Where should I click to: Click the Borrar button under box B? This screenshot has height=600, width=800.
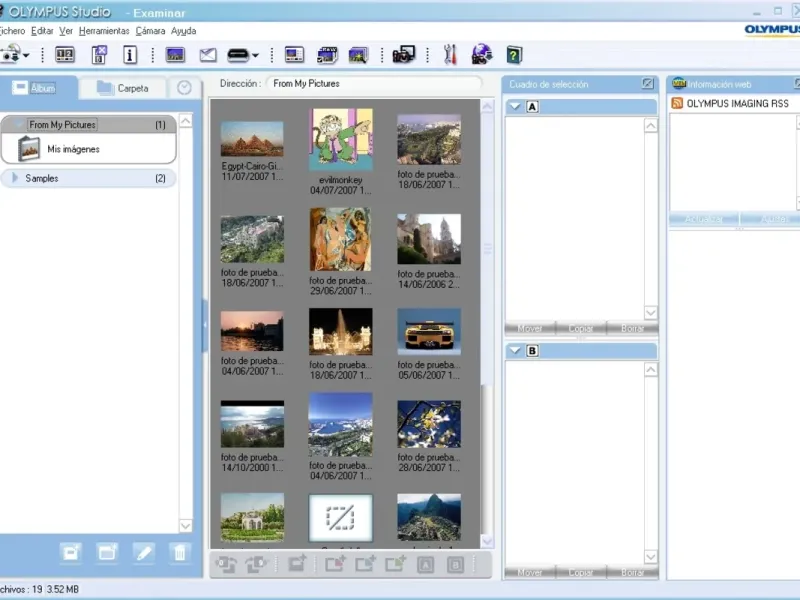[x=632, y=572]
